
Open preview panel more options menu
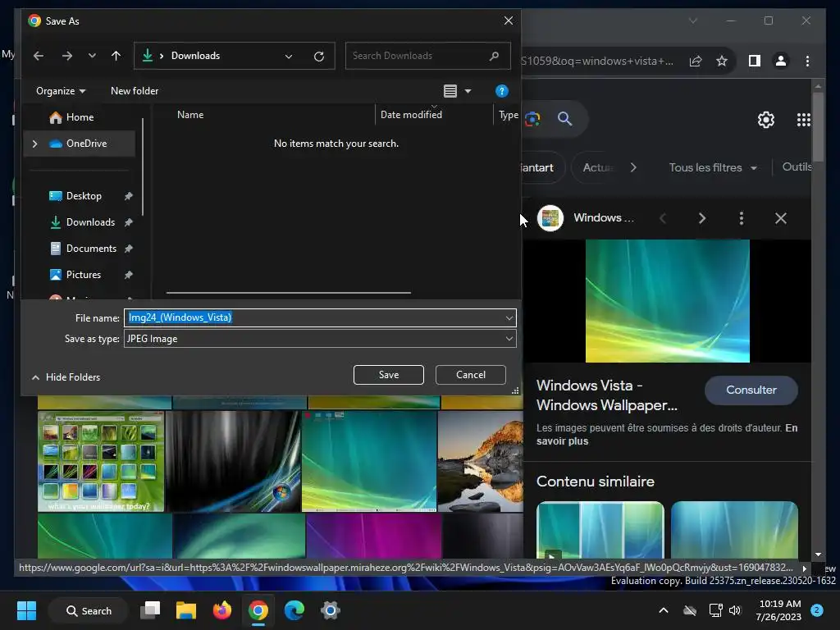tap(742, 218)
